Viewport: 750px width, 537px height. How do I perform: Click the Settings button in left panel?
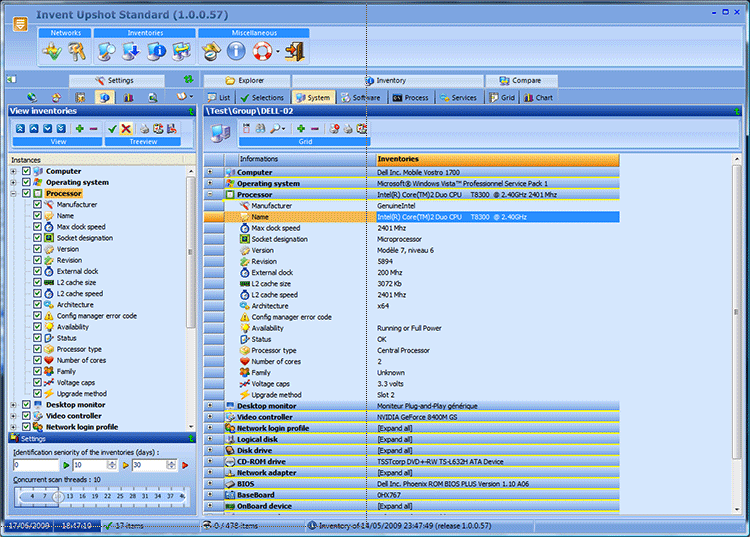click(x=116, y=80)
